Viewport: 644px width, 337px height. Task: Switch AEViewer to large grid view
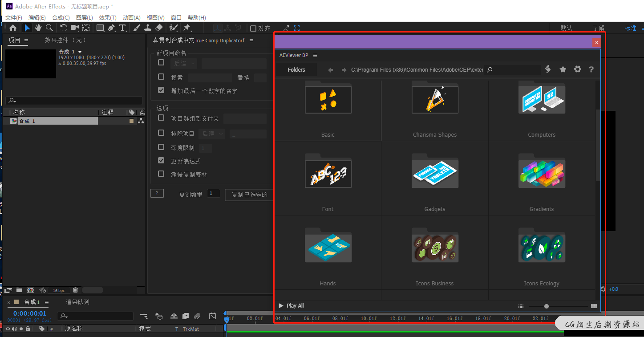point(593,306)
